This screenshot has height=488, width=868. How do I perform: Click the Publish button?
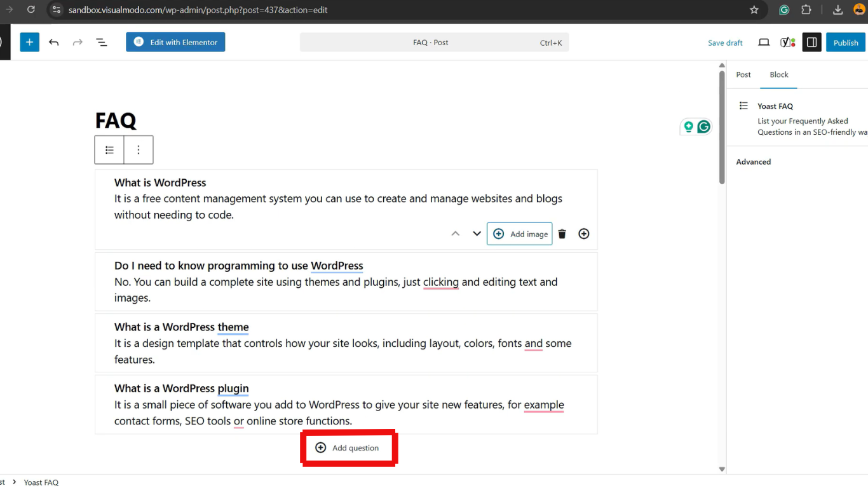tap(846, 43)
